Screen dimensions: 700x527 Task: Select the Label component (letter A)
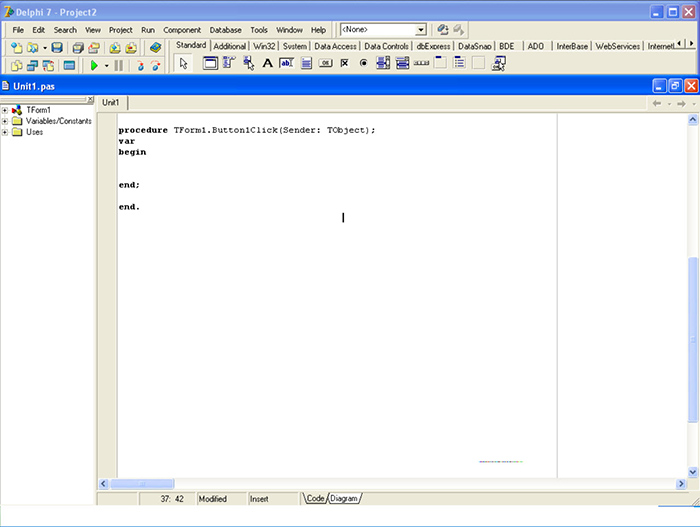(x=267, y=63)
